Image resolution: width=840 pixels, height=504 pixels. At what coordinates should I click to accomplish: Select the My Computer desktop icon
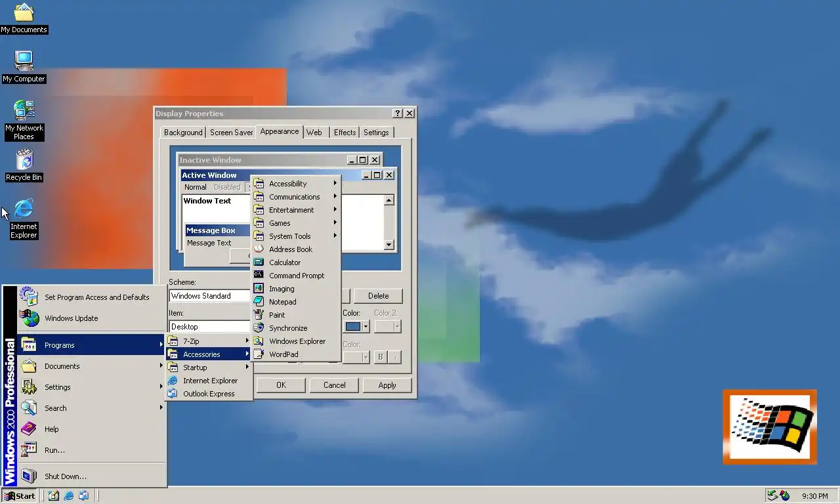[24, 67]
